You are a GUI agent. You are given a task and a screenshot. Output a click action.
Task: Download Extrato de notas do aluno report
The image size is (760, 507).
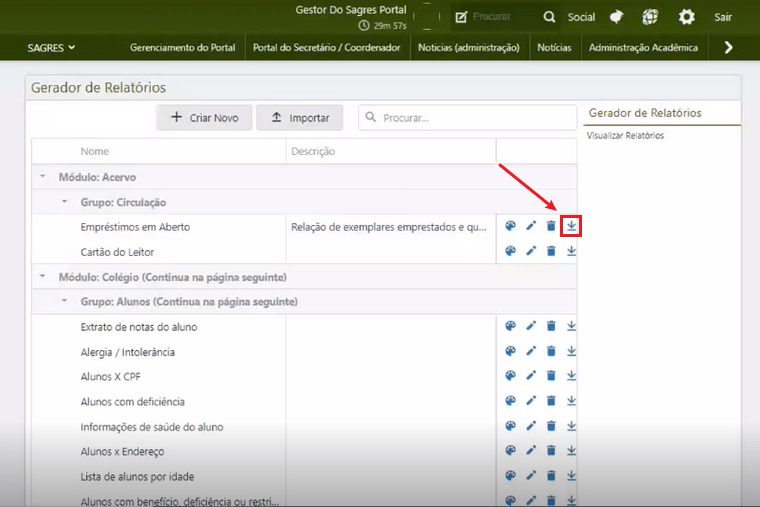pyautogui.click(x=571, y=326)
